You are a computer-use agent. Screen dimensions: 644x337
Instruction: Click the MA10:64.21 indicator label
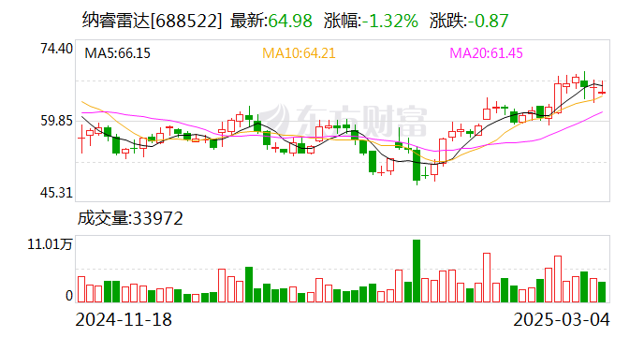(x=299, y=53)
